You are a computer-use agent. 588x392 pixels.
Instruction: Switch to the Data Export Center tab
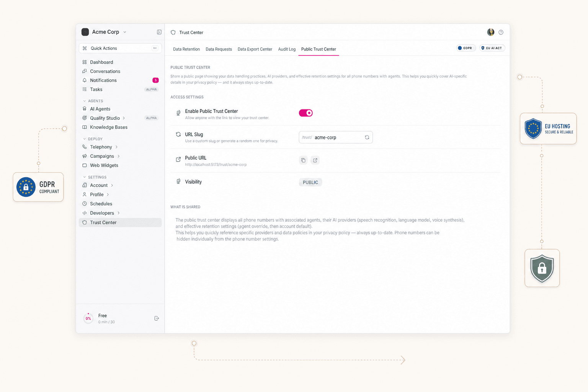pos(255,49)
